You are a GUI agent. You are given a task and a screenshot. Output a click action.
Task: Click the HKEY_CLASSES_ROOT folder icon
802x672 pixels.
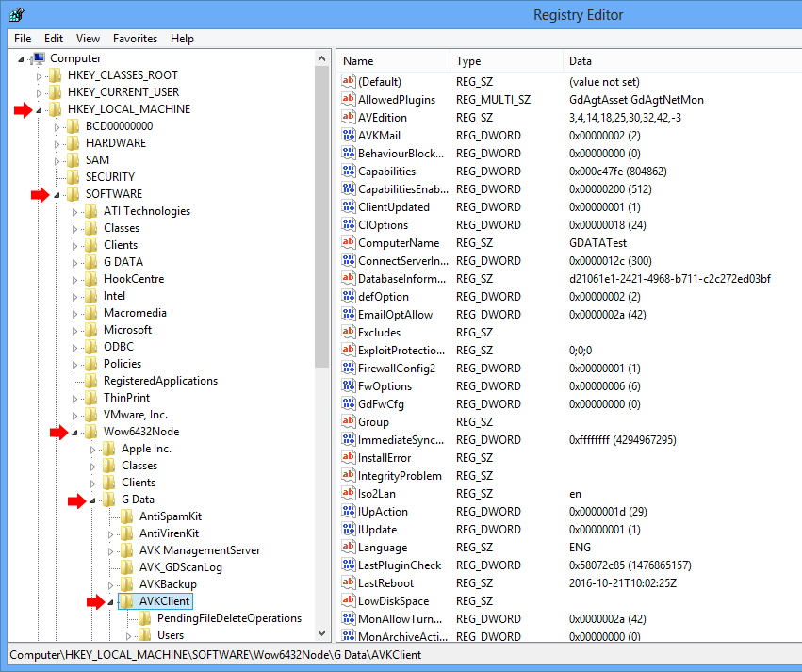(x=56, y=75)
